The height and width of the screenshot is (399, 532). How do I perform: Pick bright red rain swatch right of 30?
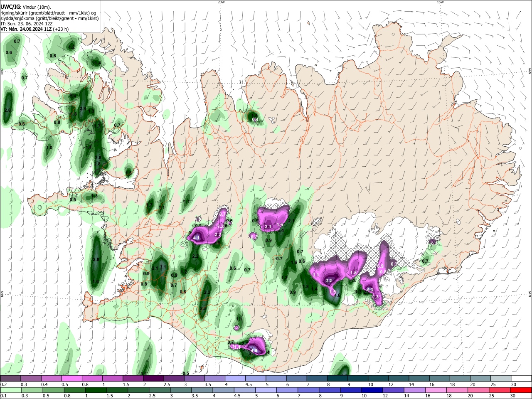tap(522, 390)
